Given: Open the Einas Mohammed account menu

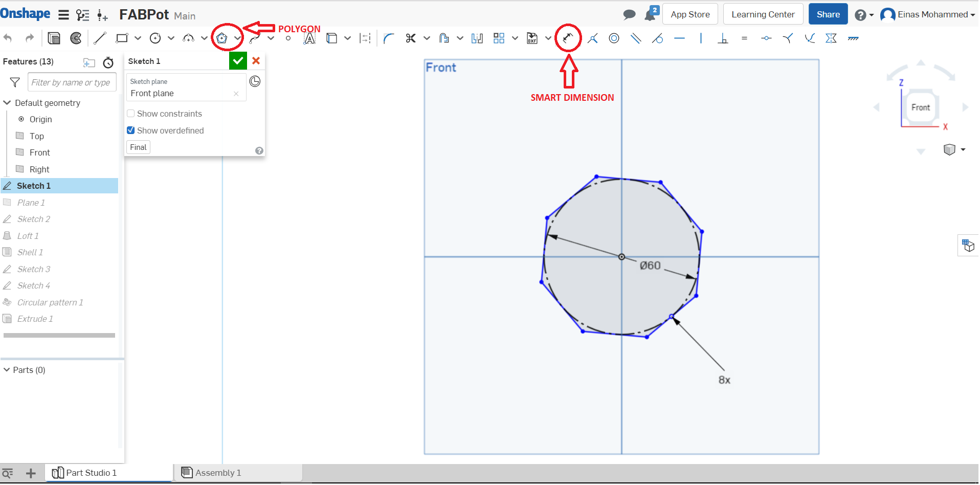Looking at the screenshot, I should pos(928,15).
